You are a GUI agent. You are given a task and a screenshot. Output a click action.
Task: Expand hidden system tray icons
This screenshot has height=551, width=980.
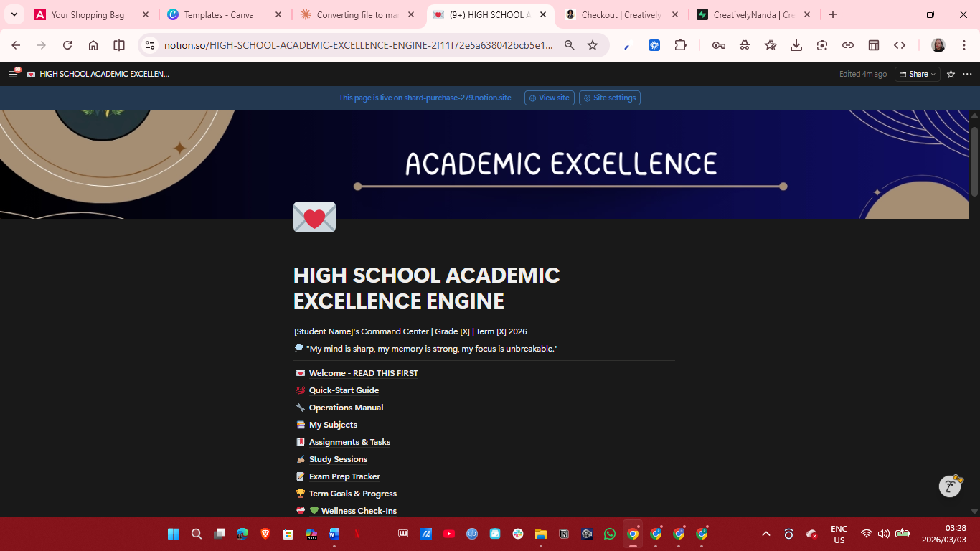coord(766,534)
